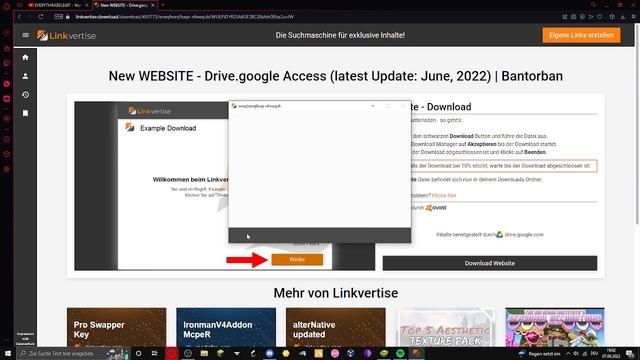
Task: Open the alterNative updated card
Action: pyautogui.click(x=336, y=327)
